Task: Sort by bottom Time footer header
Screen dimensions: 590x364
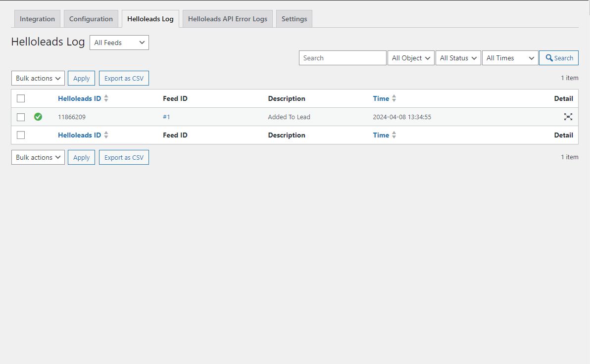Action: click(x=381, y=135)
